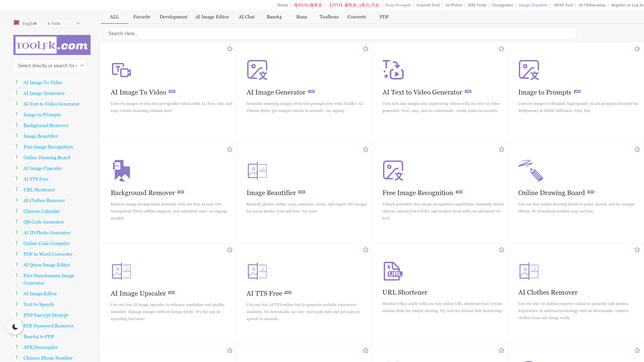Viewport: 644px width, 362px height.
Task: Click the AI Image Upscaler card icon
Action: pyautogui.click(x=121, y=271)
